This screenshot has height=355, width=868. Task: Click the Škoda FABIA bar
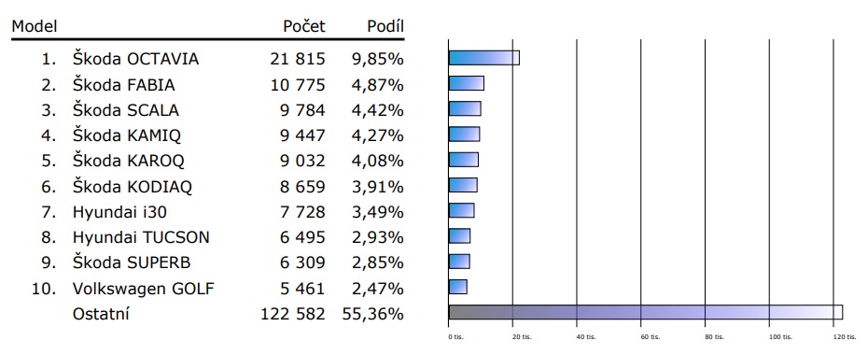466,84
